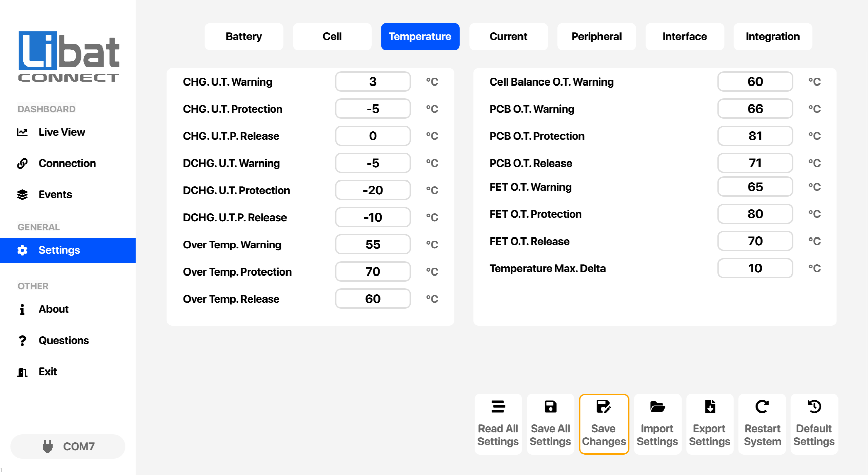868x475 pixels.
Task: Focus the DCHG. U.T. Protection input
Action: coord(373,190)
